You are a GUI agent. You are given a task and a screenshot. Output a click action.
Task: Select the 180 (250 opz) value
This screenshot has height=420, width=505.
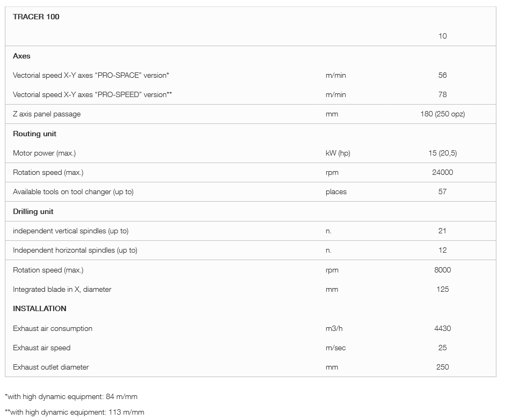tap(443, 114)
